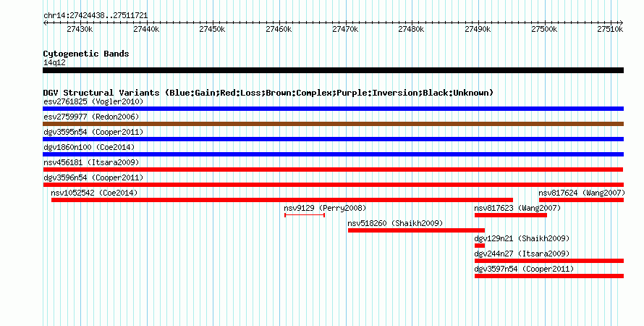Click the nsv9129 (Perry2008) label
Viewport: 644px width, 326px height.
(x=326, y=209)
